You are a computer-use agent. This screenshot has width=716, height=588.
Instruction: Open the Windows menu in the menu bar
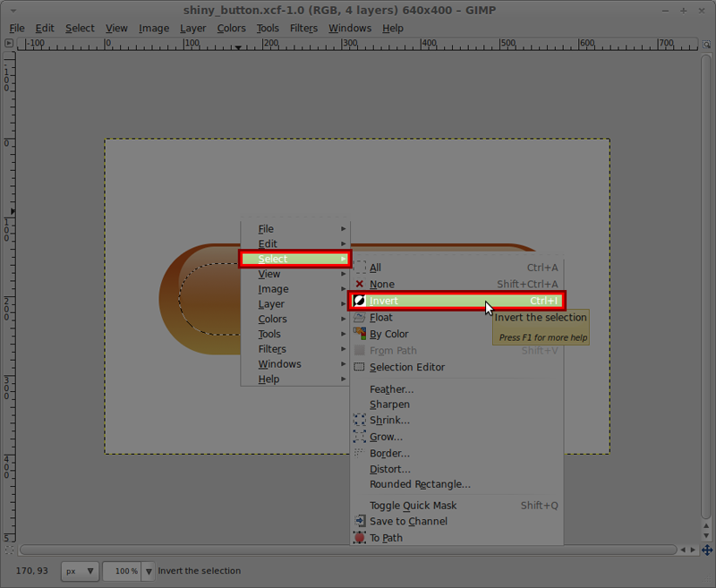pyautogui.click(x=349, y=28)
